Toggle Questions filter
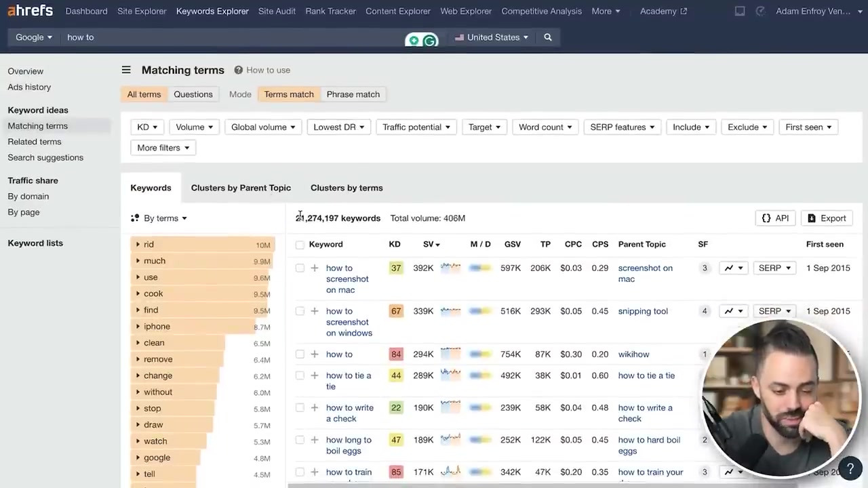This screenshot has width=868, height=488. 193,94
